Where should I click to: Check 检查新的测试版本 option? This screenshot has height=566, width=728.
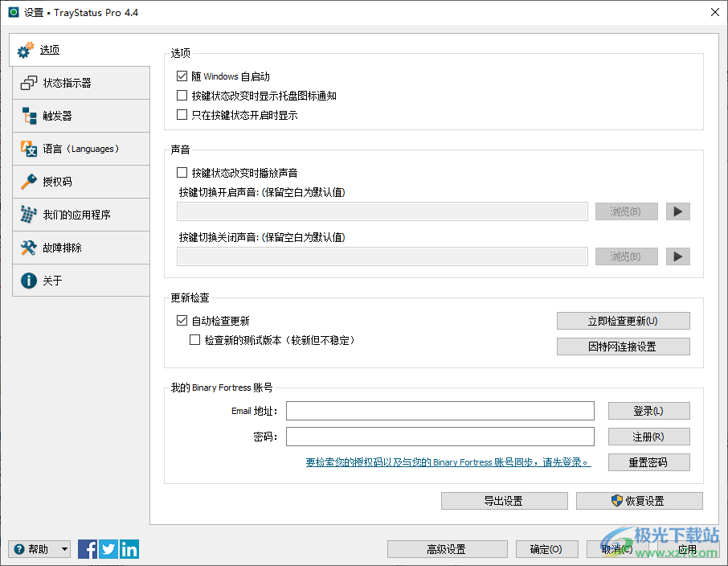tap(194, 339)
